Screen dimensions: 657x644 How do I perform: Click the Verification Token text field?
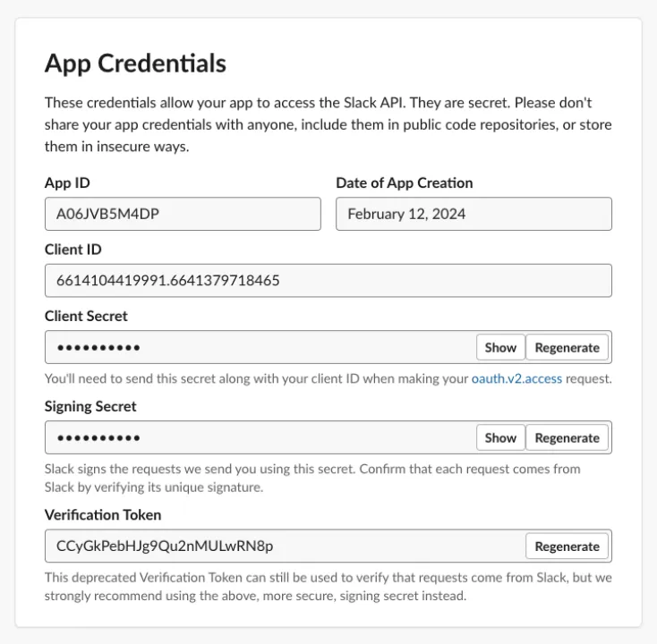(x=285, y=546)
